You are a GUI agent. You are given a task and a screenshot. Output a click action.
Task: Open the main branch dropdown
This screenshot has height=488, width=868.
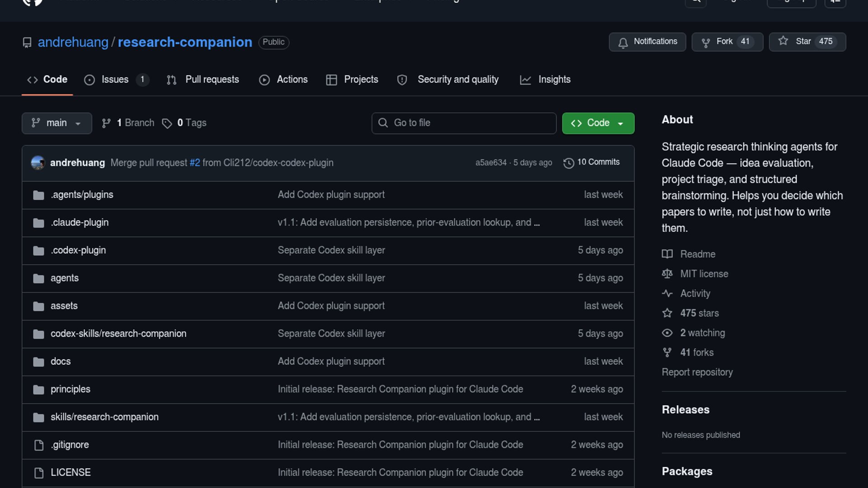coord(57,123)
